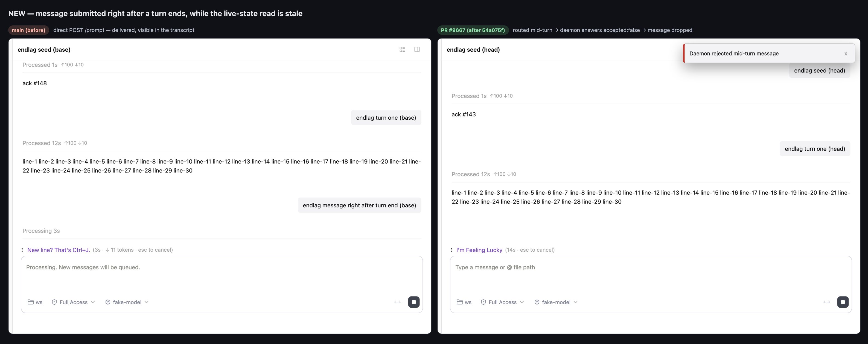The image size is (868, 344).
Task: Click the PR #9667 badge
Action: pyautogui.click(x=473, y=30)
